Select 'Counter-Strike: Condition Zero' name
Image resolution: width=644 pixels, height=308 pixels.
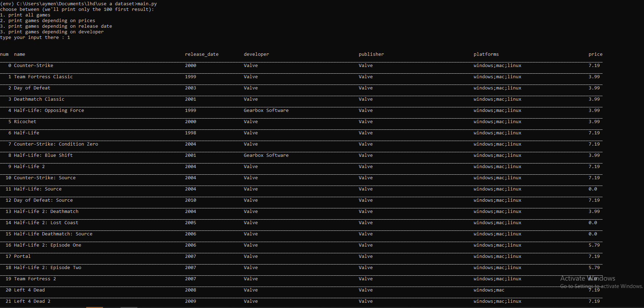coord(56,144)
